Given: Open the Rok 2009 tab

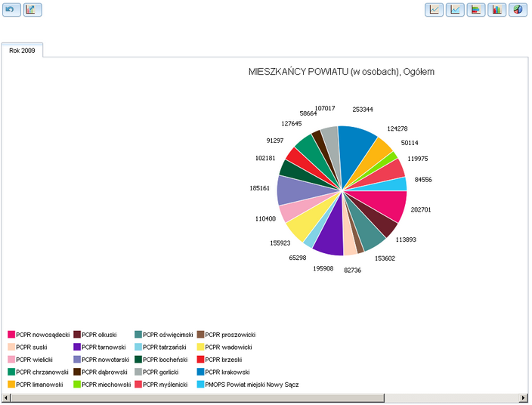Looking at the screenshot, I should coord(23,51).
